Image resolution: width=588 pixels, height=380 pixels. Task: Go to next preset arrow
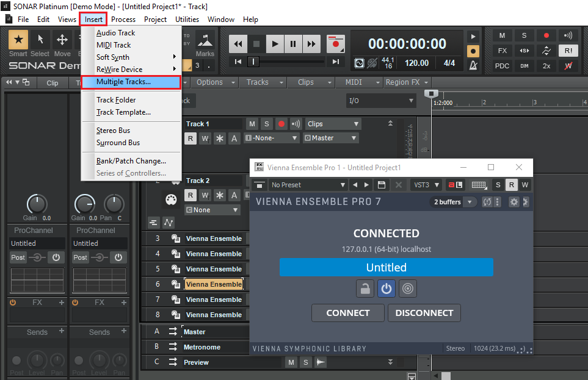[366, 185]
